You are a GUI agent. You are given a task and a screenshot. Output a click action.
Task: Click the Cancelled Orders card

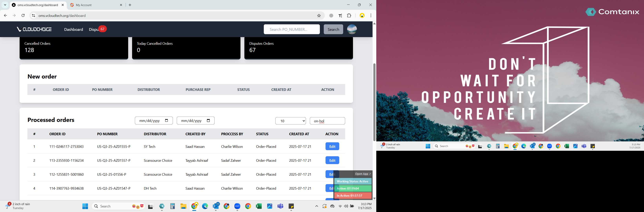[x=74, y=48]
